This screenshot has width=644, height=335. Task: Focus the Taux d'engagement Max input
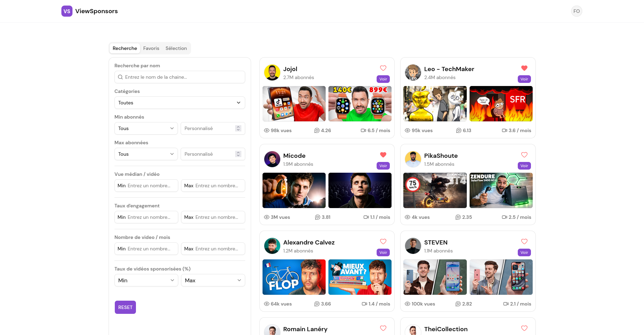click(x=213, y=217)
